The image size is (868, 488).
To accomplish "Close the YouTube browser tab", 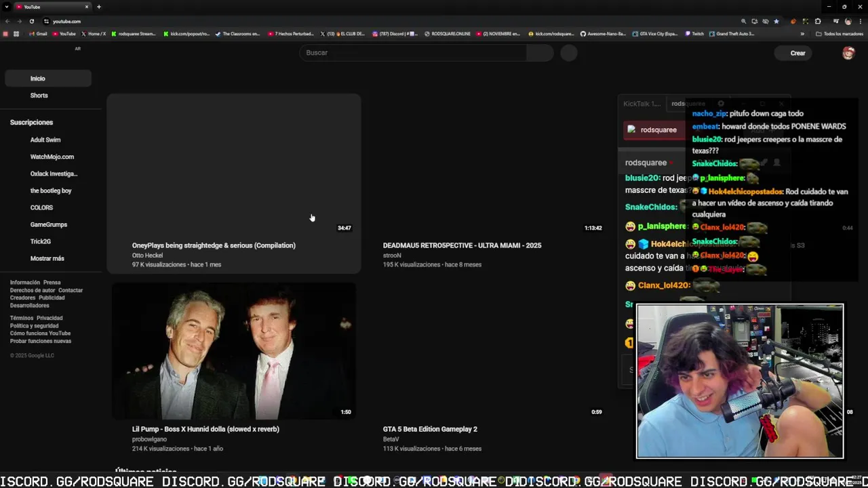I will tap(87, 7).
